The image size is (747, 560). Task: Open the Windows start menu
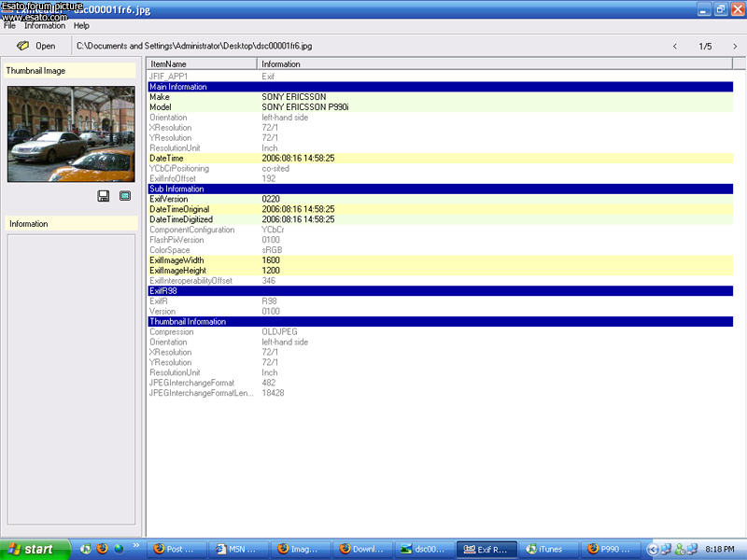[x=35, y=549]
